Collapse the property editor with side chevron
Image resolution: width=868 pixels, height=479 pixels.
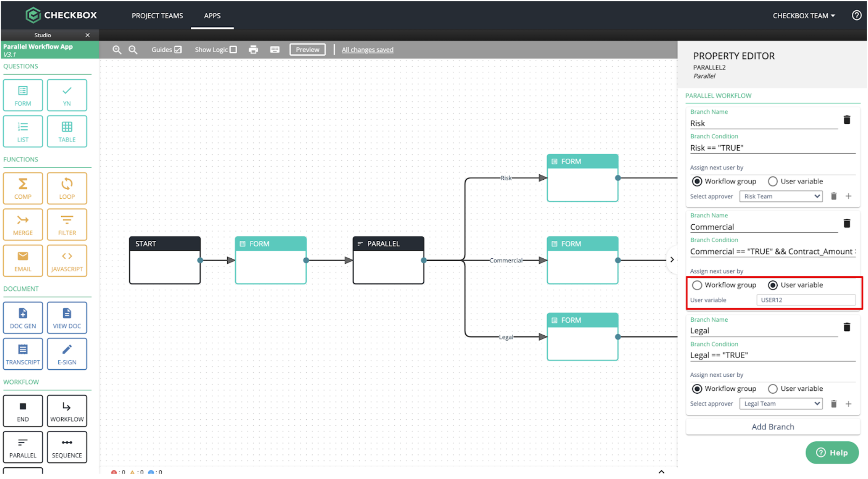[672, 260]
